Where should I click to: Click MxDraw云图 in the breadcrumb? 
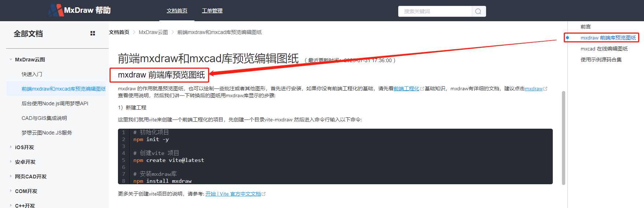[153, 32]
